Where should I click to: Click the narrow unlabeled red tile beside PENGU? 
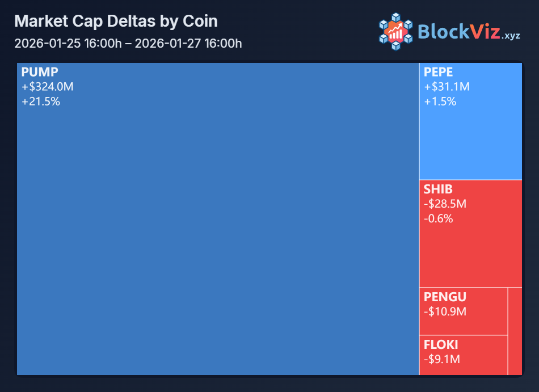point(515,331)
